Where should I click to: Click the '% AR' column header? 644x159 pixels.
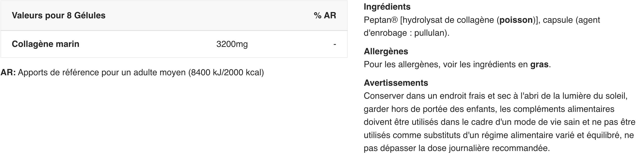pyautogui.click(x=325, y=15)
